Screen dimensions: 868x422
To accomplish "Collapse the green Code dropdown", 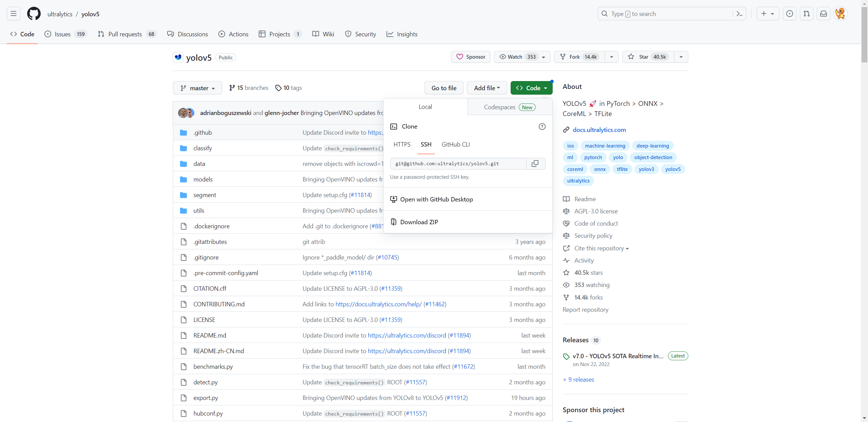I will point(531,88).
